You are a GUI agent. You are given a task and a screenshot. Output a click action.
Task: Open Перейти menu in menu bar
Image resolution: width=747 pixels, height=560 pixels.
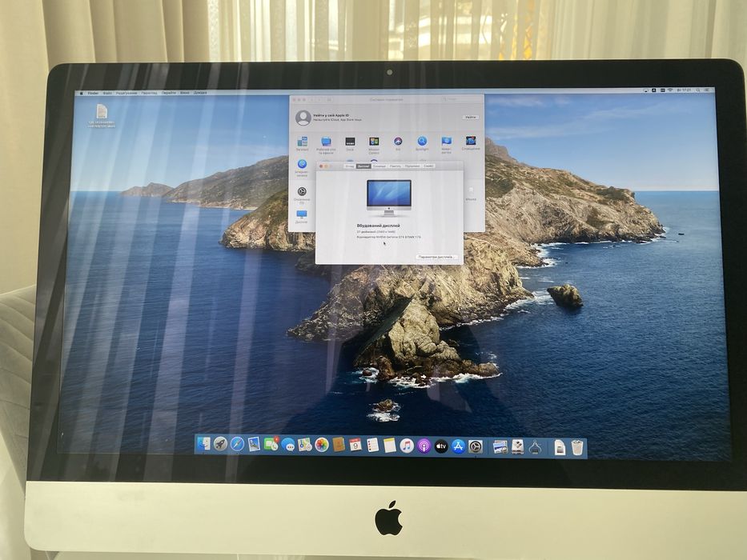click(x=168, y=93)
